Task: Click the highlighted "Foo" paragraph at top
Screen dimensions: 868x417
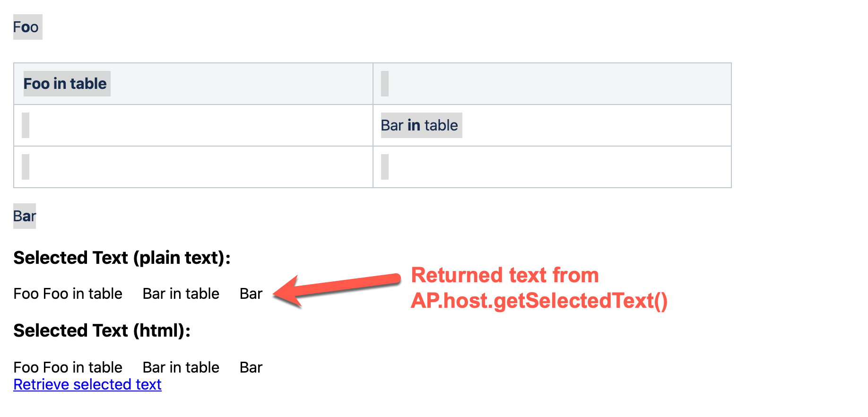Action: [26, 27]
